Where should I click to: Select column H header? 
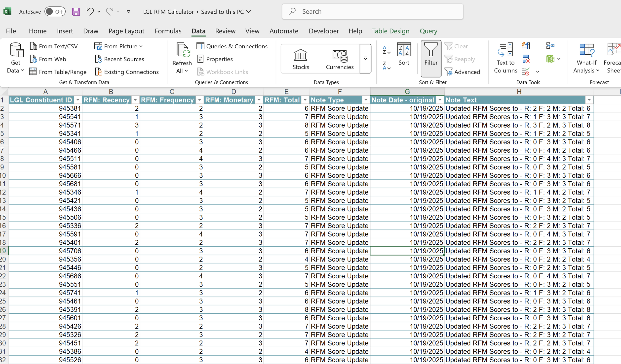pyautogui.click(x=519, y=92)
